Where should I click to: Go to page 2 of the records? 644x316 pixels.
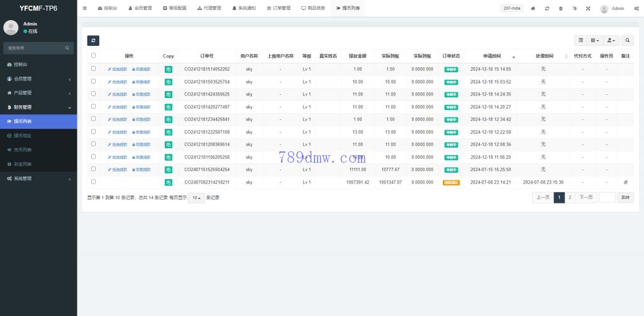tap(570, 197)
